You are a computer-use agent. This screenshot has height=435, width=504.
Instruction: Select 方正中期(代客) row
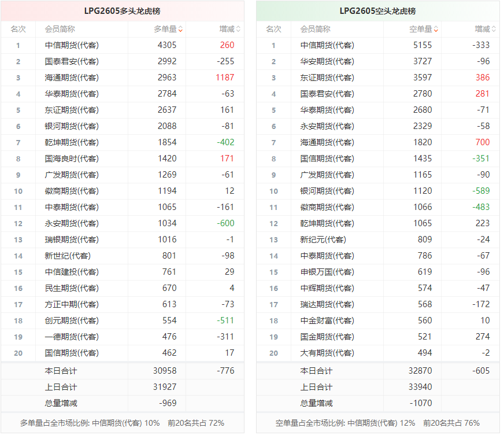point(123,304)
